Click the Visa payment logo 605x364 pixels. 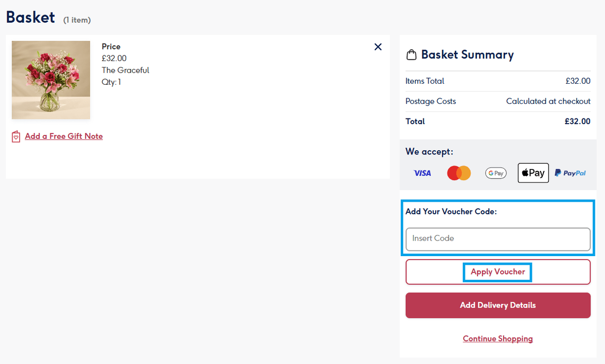[x=422, y=173]
